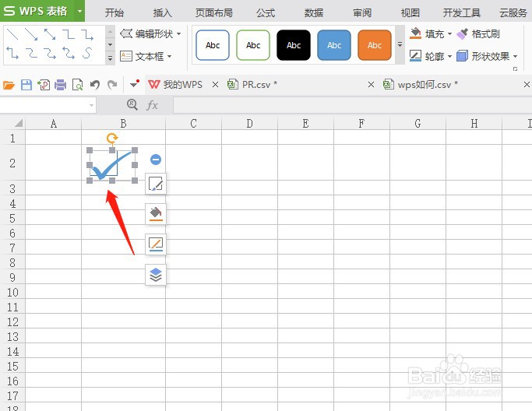Expand the 填充 dropdown arrow
The height and width of the screenshot is (411, 532).
449,34
